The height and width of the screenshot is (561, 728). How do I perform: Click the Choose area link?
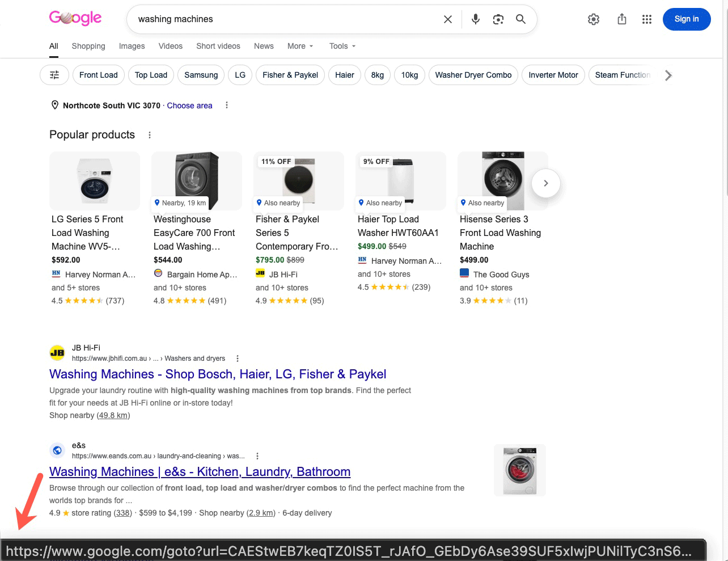[x=190, y=106]
